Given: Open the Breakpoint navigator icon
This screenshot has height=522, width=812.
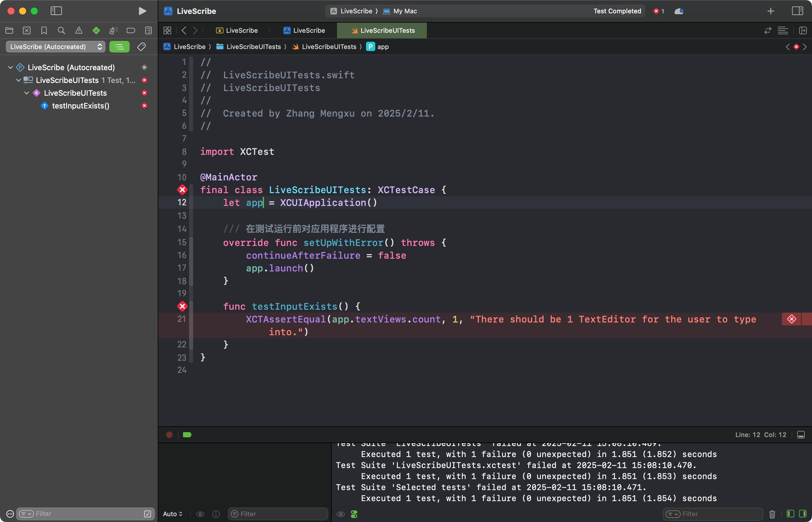Looking at the screenshot, I should coord(131,30).
